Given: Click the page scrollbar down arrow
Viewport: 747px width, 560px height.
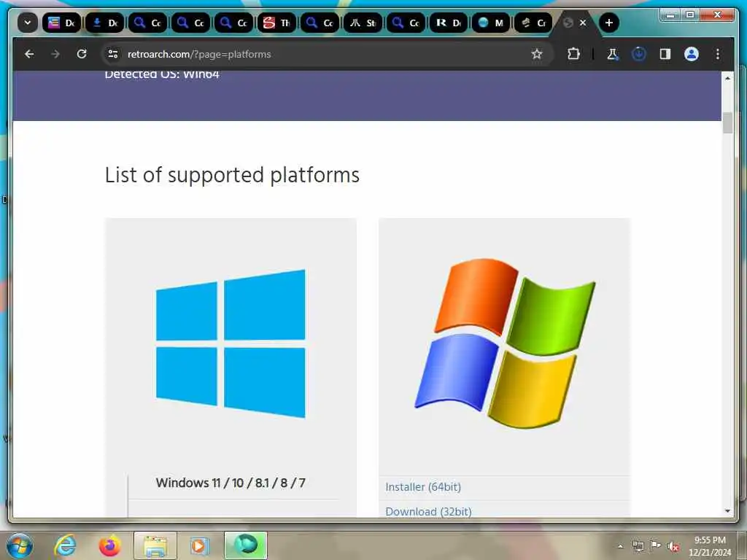Looking at the screenshot, I should [727, 511].
